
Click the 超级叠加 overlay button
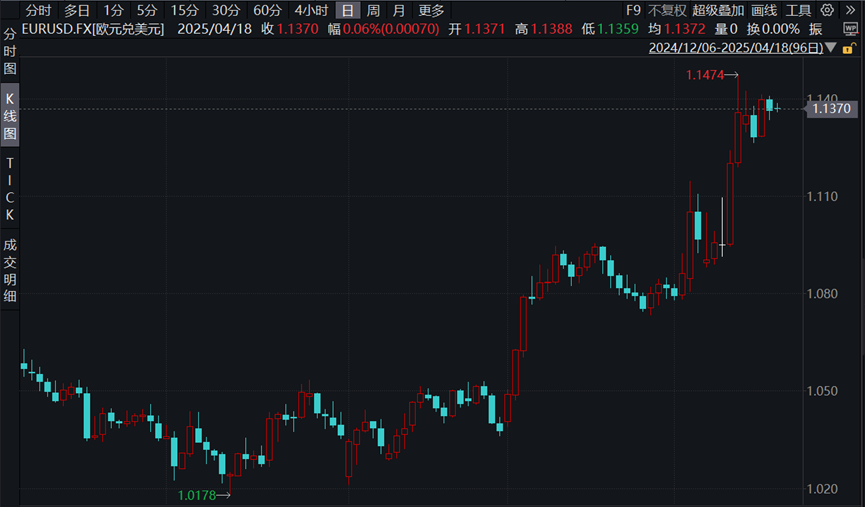pyautogui.click(x=718, y=10)
